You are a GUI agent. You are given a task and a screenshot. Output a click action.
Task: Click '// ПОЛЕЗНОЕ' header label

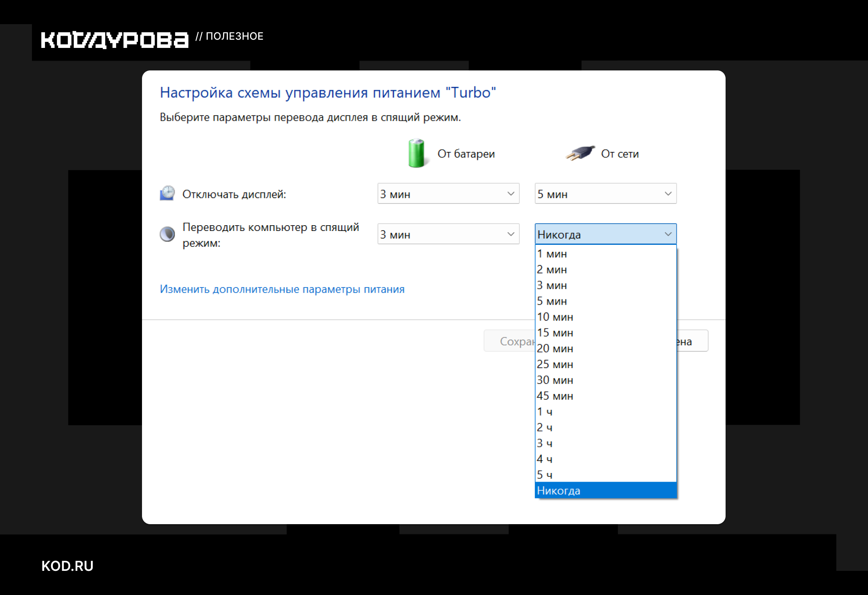point(229,36)
